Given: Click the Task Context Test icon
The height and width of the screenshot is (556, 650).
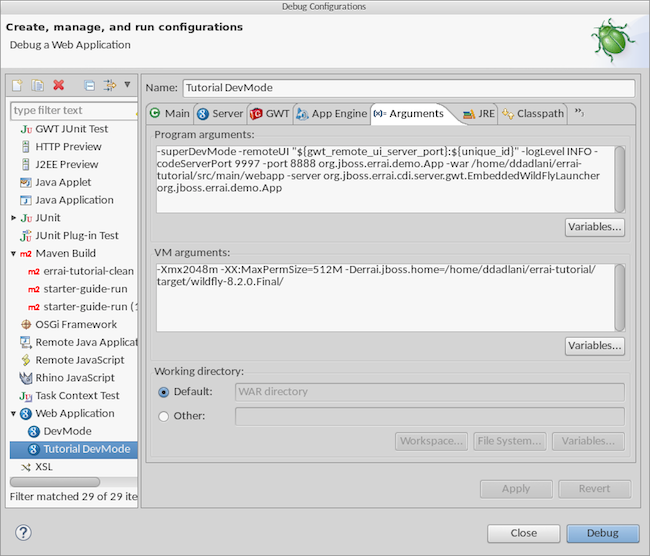Looking at the screenshot, I should click(x=26, y=396).
